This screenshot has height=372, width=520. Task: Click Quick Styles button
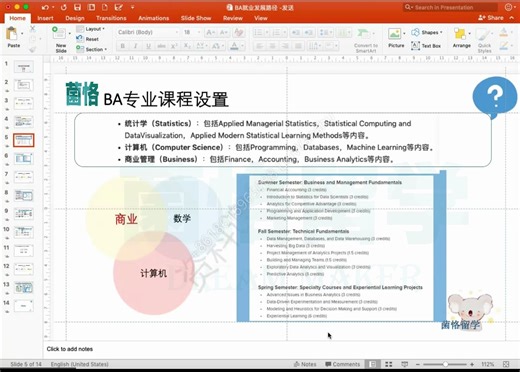(484, 40)
